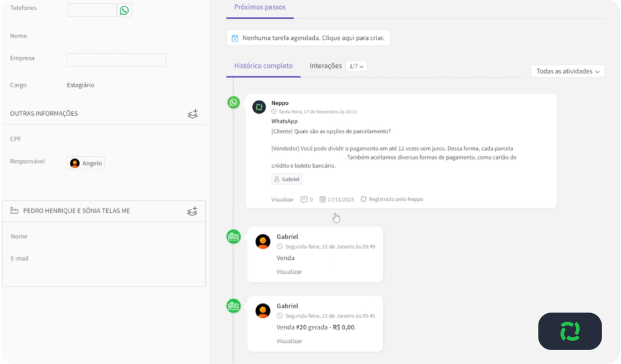Click the WhatsApp icon beside the phone field
The image size is (621, 364).
[x=124, y=10]
